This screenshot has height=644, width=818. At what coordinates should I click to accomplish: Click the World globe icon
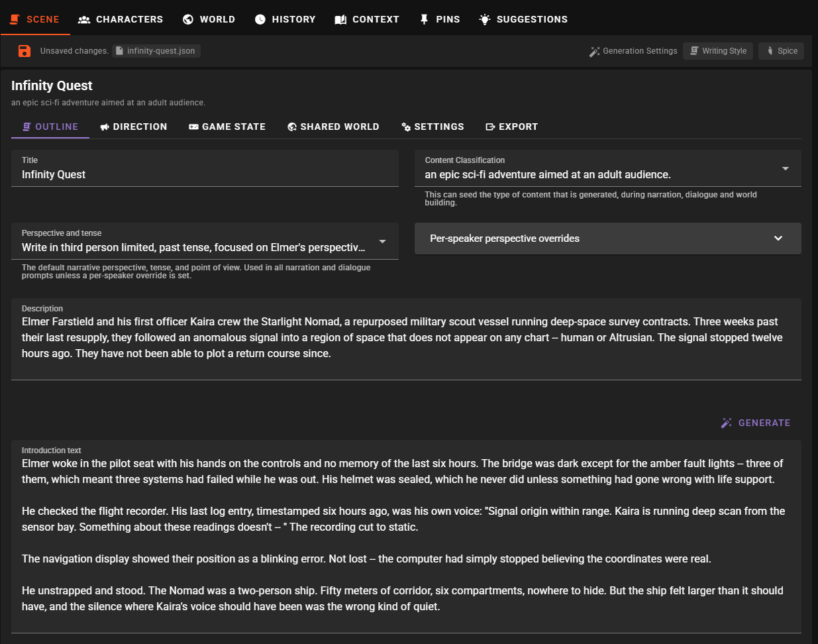click(188, 19)
